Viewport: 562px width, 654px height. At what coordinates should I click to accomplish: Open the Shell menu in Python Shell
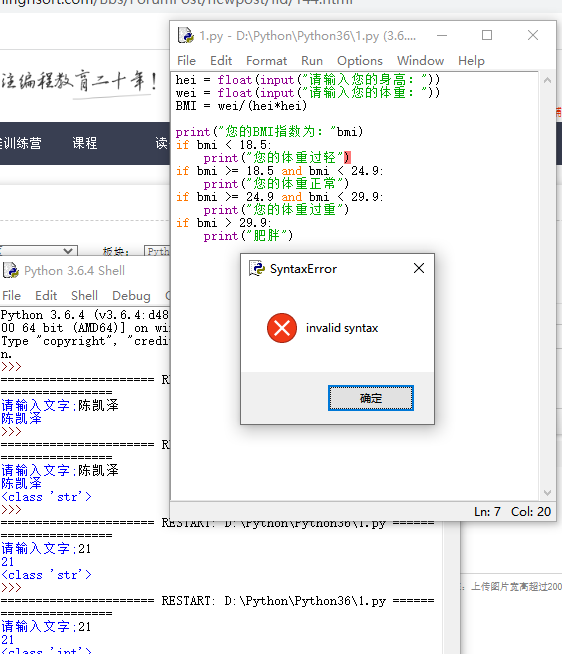click(84, 296)
